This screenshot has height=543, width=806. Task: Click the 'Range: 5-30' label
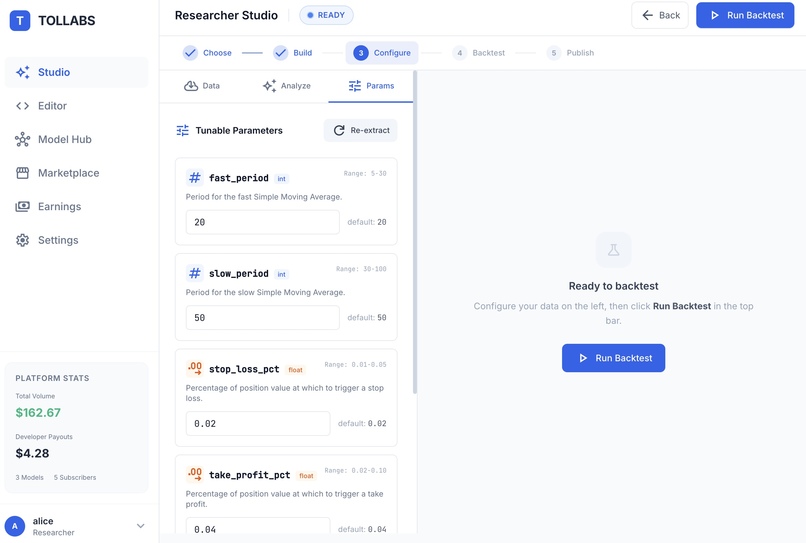point(365,174)
